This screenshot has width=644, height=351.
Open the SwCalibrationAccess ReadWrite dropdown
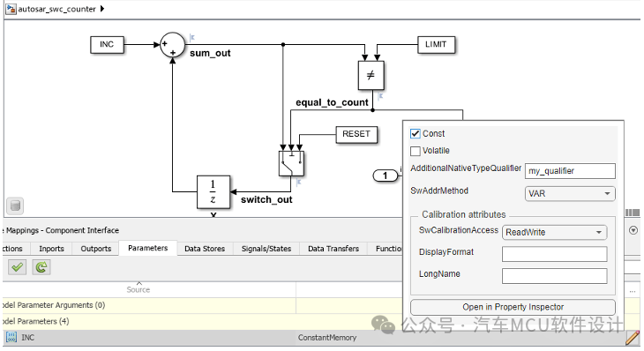[554, 232]
